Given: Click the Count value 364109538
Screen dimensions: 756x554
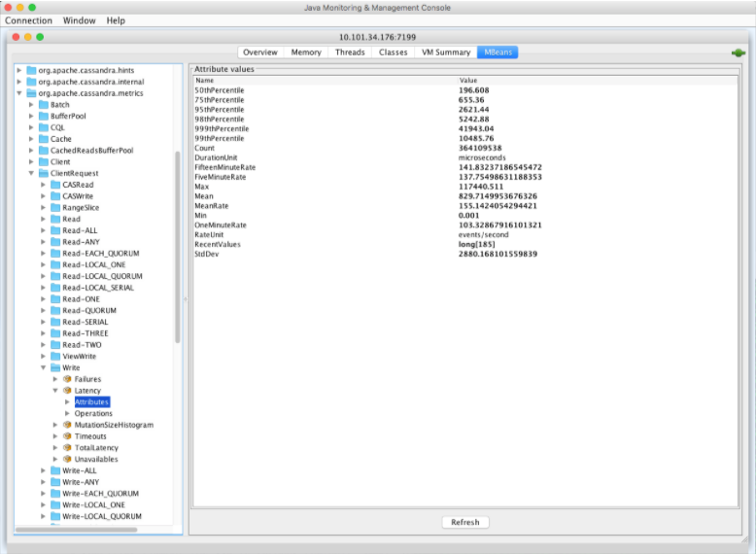Looking at the screenshot, I should (x=480, y=148).
